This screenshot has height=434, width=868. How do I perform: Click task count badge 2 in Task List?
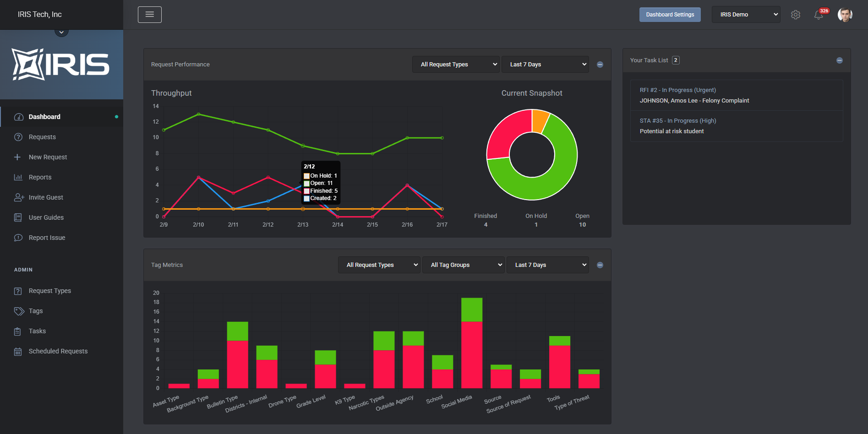click(676, 60)
